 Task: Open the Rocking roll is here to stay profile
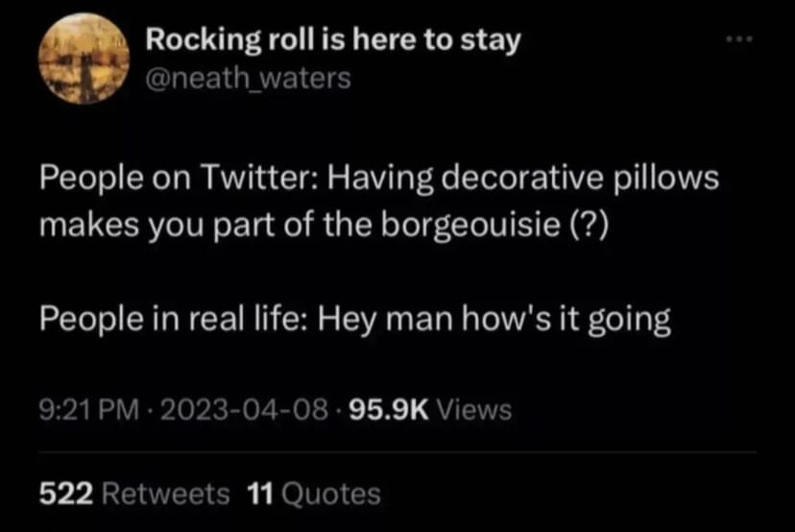[331, 41]
